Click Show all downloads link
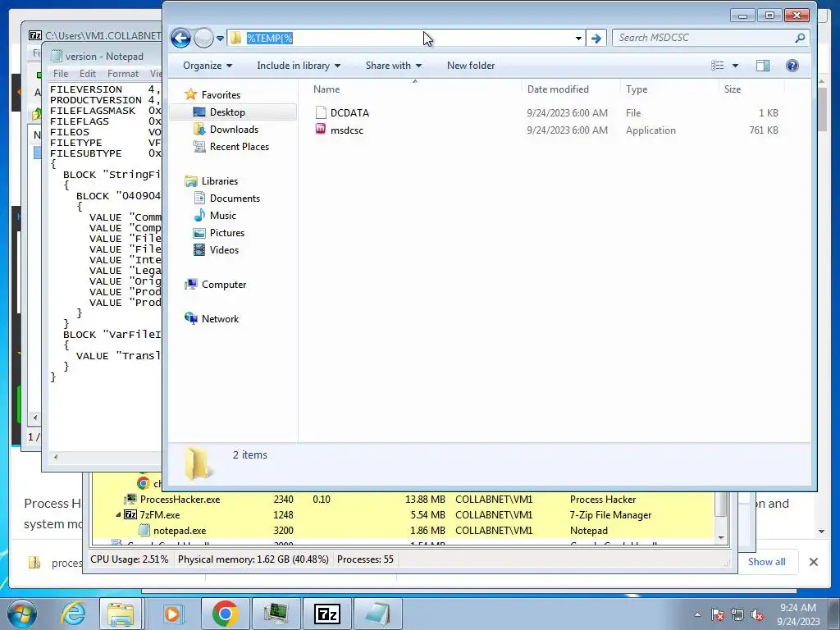Image resolution: width=840 pixels, height=630 pixels. [767, 561]
